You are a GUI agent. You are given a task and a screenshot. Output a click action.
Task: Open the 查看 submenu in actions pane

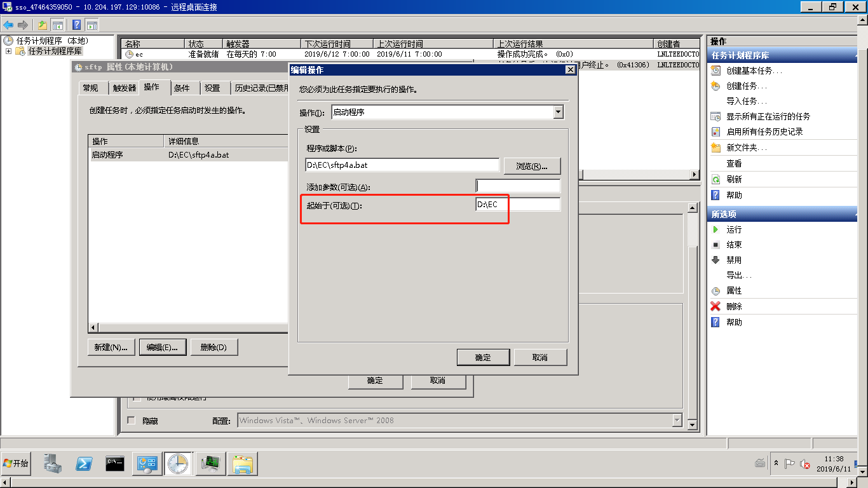click(x=734, y=163)
